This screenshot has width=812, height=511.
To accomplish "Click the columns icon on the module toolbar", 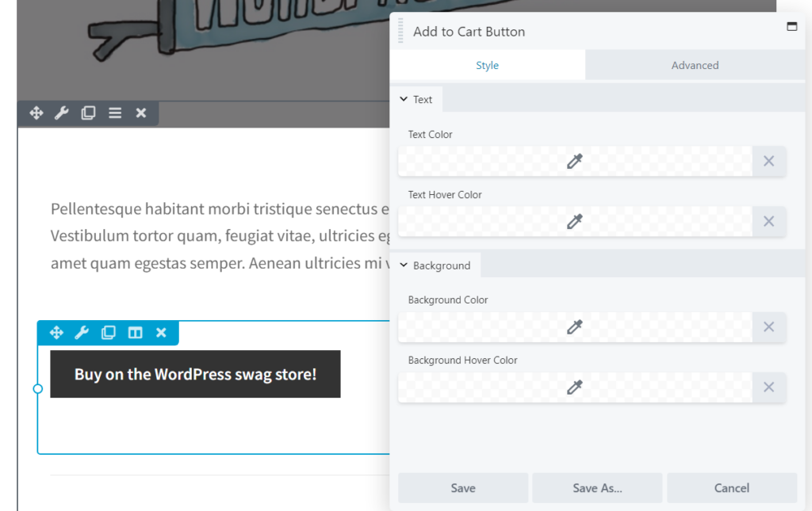I will [x=135, y=333].
